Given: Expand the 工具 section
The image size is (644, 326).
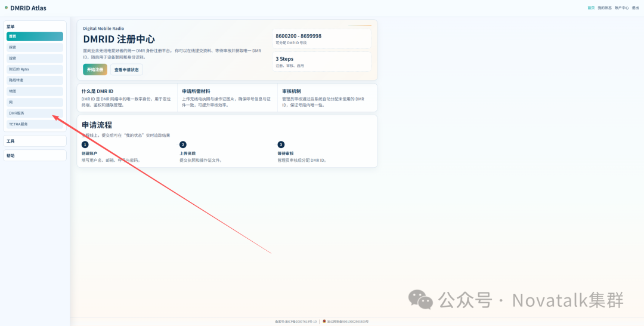Looking at the screenshot, I should [x=35, y=141].
